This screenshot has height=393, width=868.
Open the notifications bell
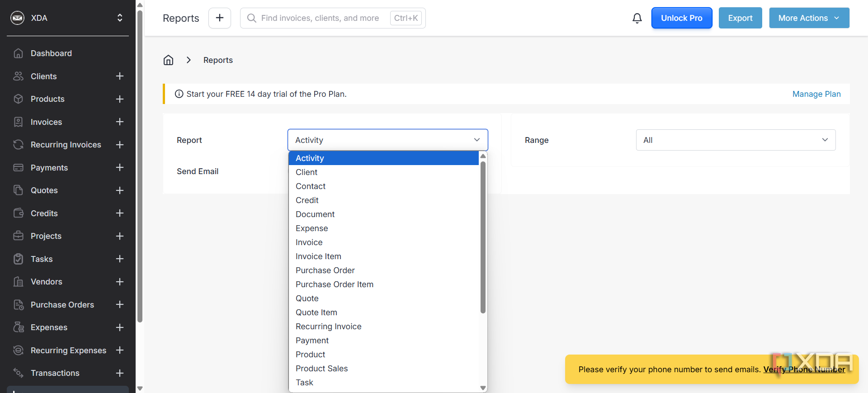point(637,18)
